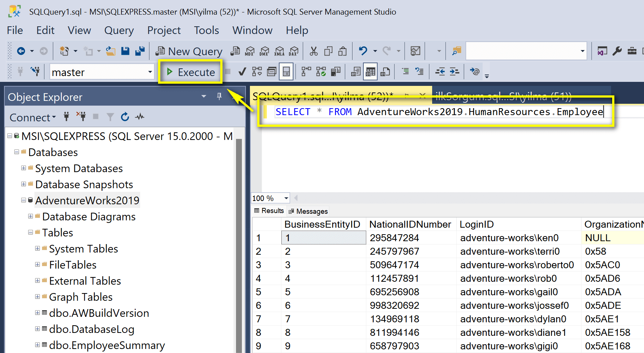
Task: Open a new XMLA query
Action: tap(279, 51)
